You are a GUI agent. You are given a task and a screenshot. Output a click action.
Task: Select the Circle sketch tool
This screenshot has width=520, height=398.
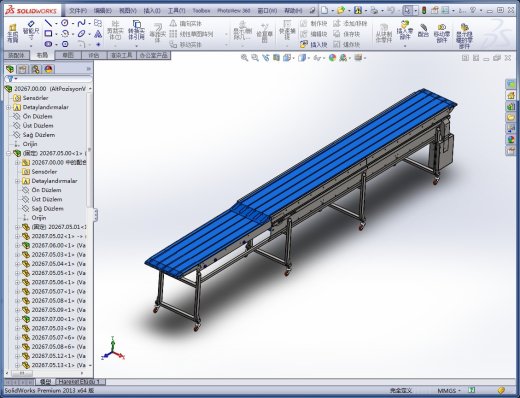(x=65, y=23)
